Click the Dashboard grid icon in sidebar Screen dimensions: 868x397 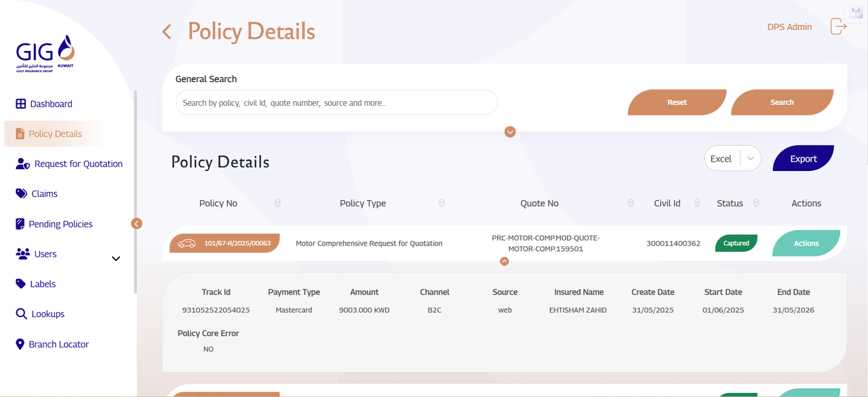click(20, 104)
